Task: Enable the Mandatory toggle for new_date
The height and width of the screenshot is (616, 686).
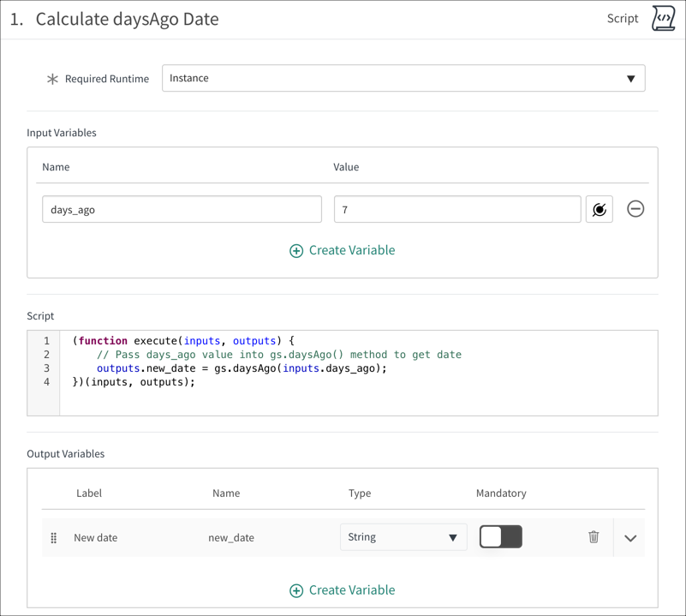Action: coord(501,537)
